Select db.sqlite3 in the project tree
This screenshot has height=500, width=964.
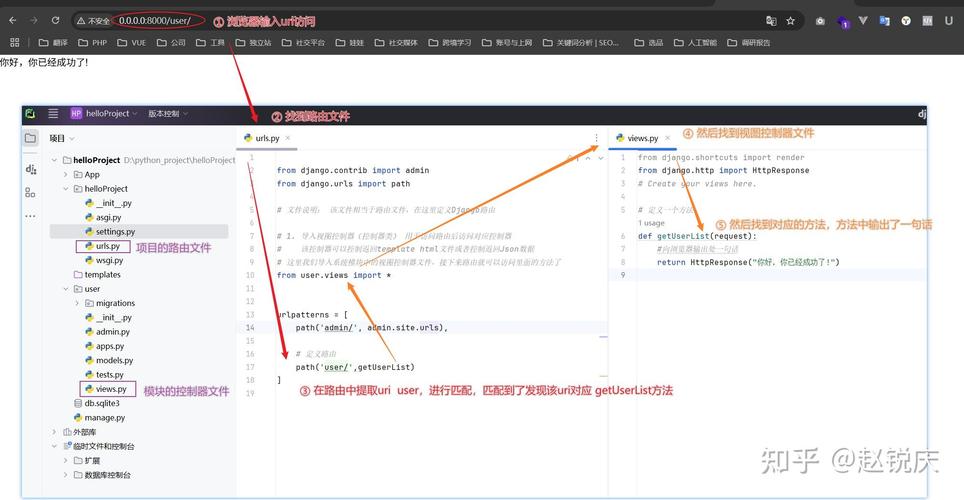(97, 403)
